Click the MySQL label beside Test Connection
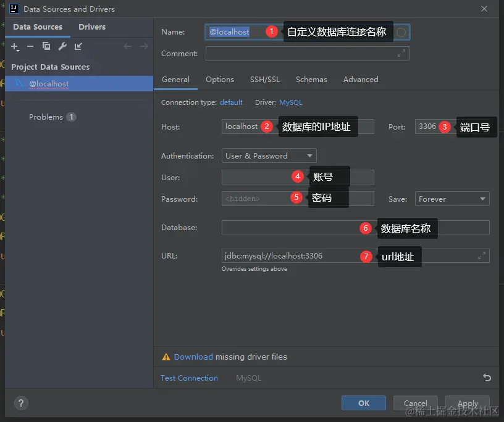Viewport: 504px width, 422px height. 248,378
